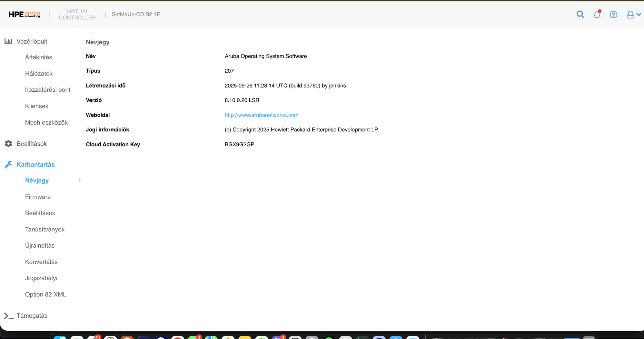Screen dimensions: 644x339
Task: Expand the user account menu
Action: tap(633, 15)
